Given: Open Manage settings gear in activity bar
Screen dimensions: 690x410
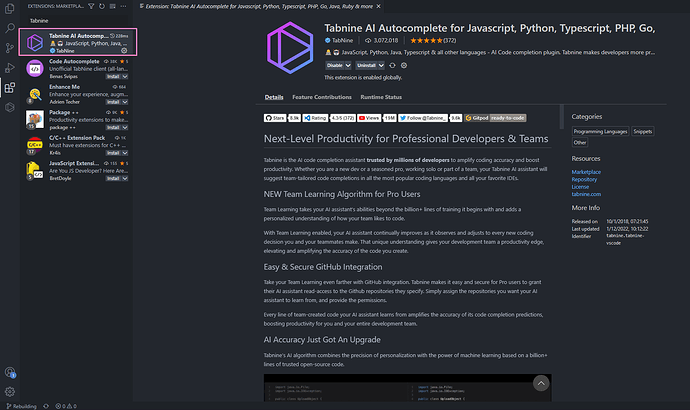Looking at the screenshot, I should pyautogui.click(x=10, y=390).
